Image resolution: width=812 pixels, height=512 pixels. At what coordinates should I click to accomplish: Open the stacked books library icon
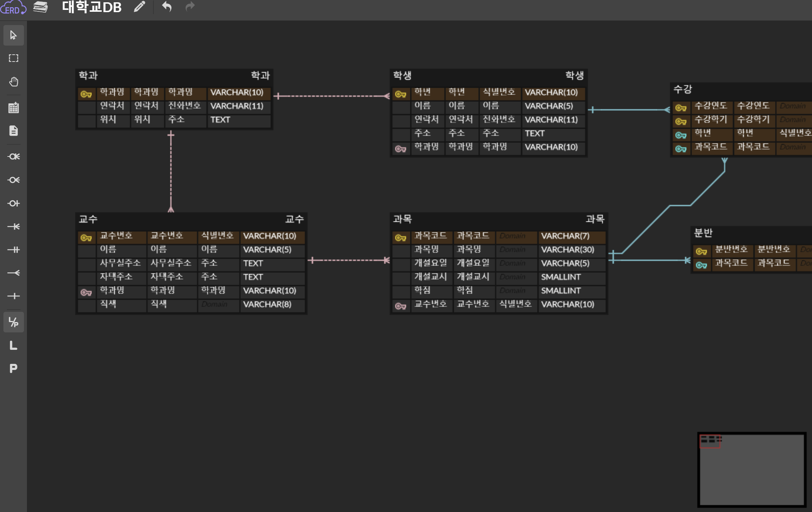point(40,7)
